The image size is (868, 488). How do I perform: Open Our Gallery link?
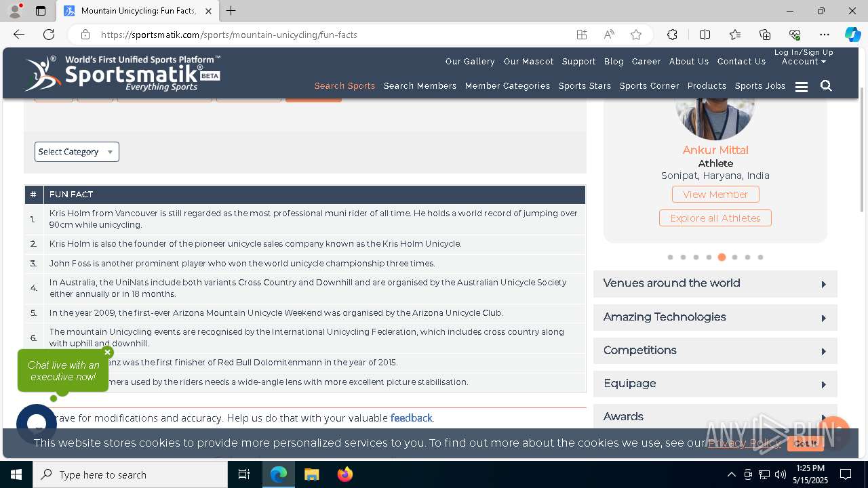coord(470,62)
